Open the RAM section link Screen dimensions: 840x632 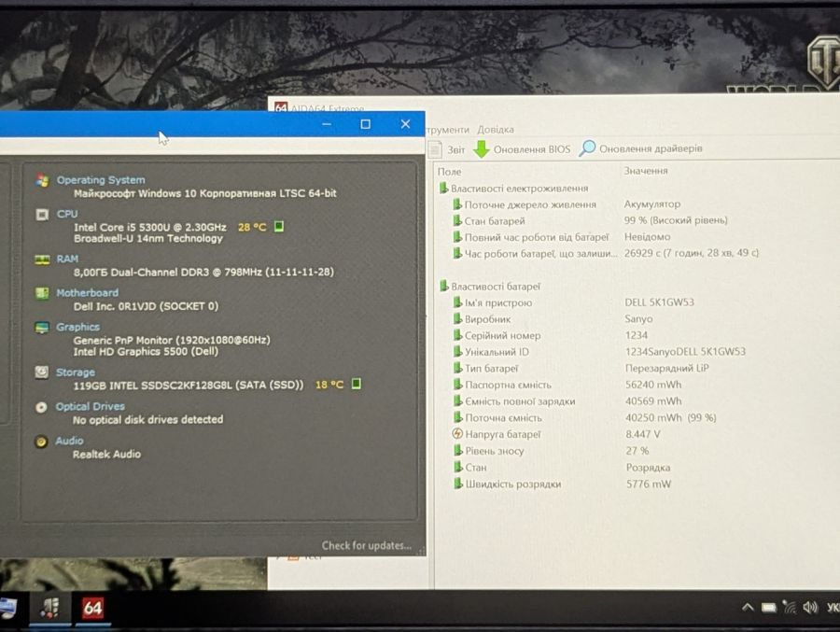pyautogui.click(x=67, y=259)
